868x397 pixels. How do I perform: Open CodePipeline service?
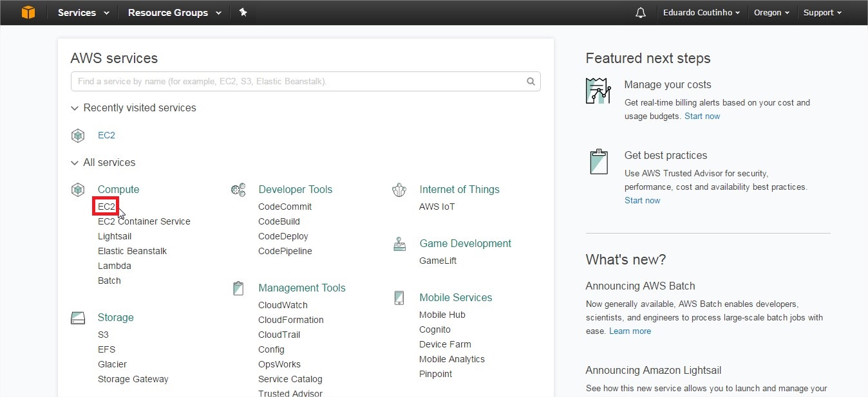(285, 251)
